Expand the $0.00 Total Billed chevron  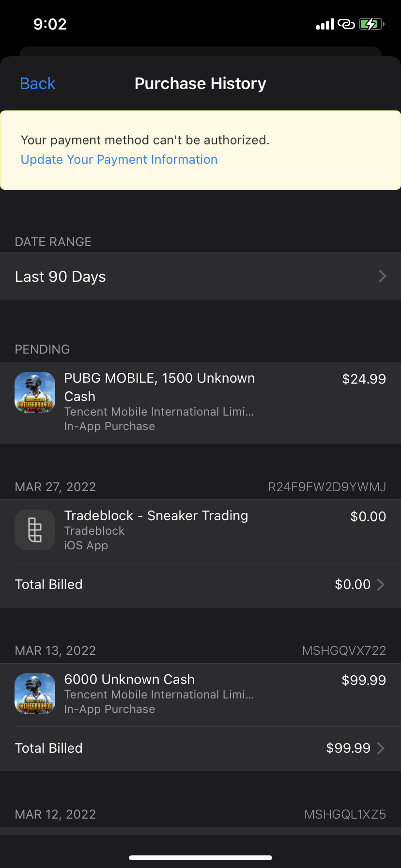click(x=381, y=585)
